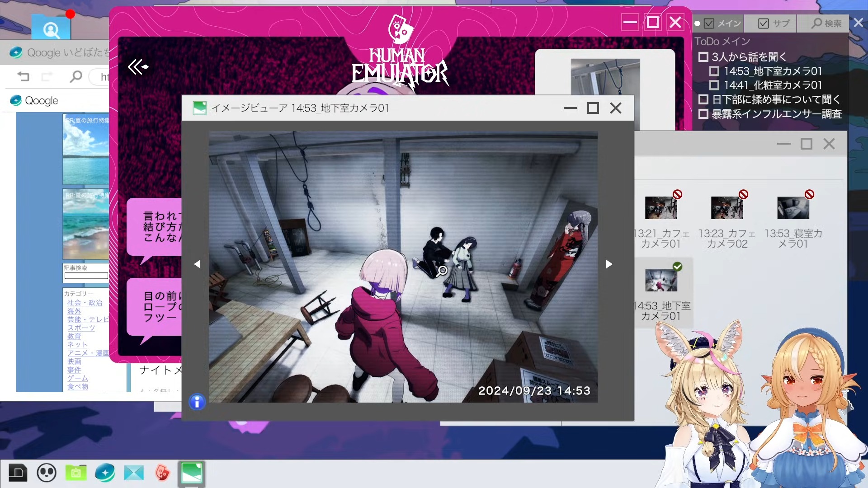Click the Qoogle logo on the page

34,100
